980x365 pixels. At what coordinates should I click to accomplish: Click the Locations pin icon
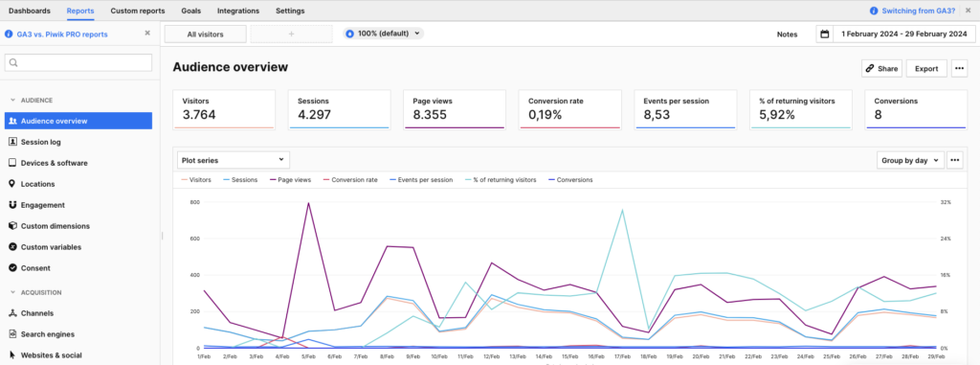12,184
